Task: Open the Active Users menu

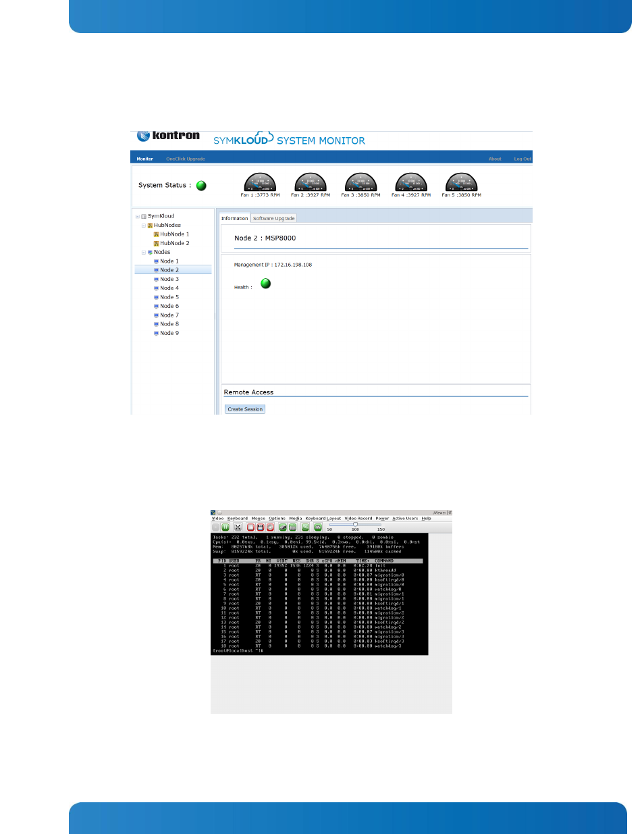Action: click(x=405, y=519)
